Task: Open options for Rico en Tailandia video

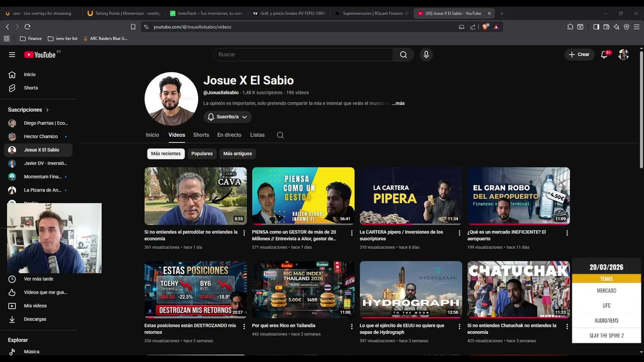Action: [x=352, y=326]
